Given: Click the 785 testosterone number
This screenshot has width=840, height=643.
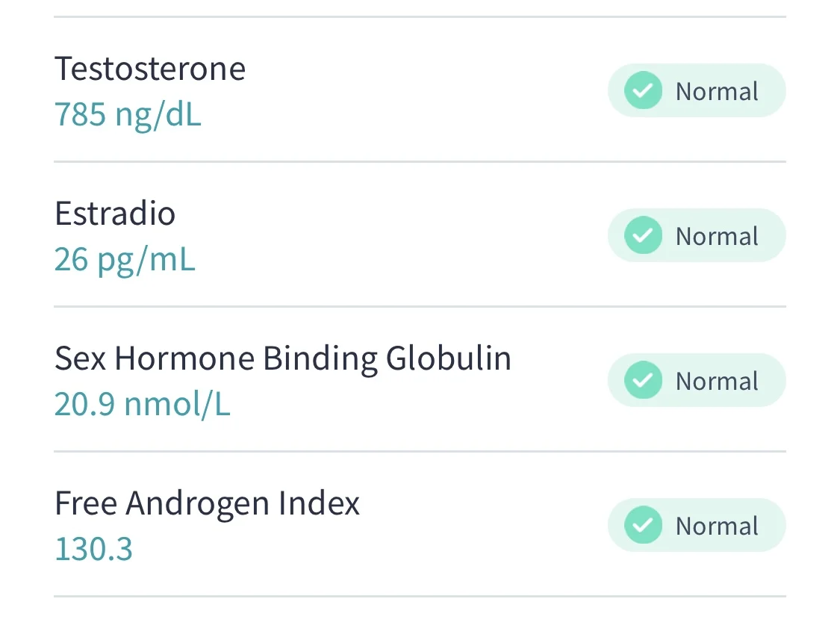Looking at the screenshot, I should pyautogui.click(x=80, y=115).
